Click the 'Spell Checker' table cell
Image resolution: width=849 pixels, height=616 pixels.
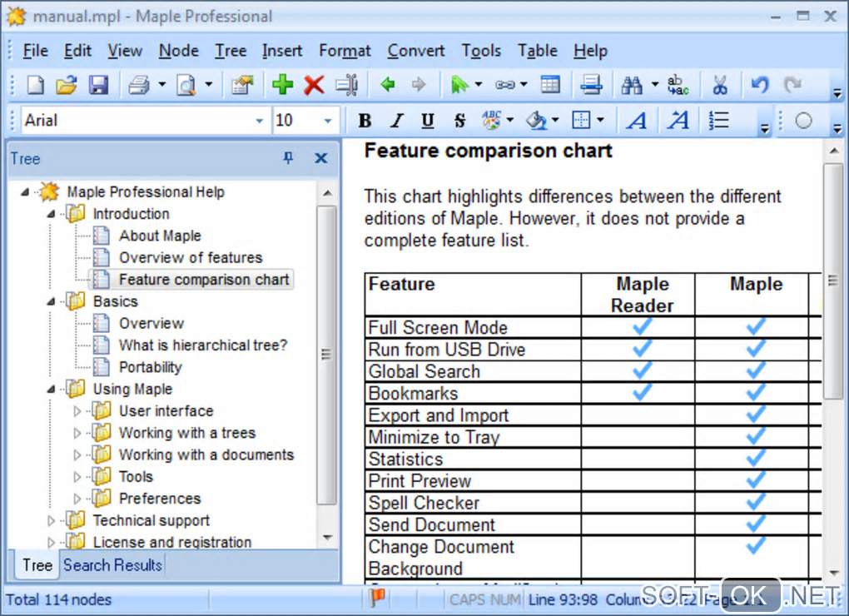point(473,503)
